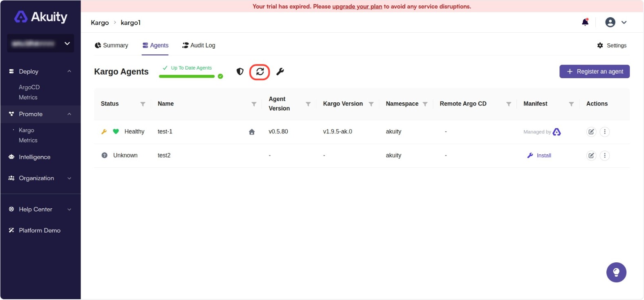Open Metrics under Deploy
644x300 pixels.
pos(28,97)
